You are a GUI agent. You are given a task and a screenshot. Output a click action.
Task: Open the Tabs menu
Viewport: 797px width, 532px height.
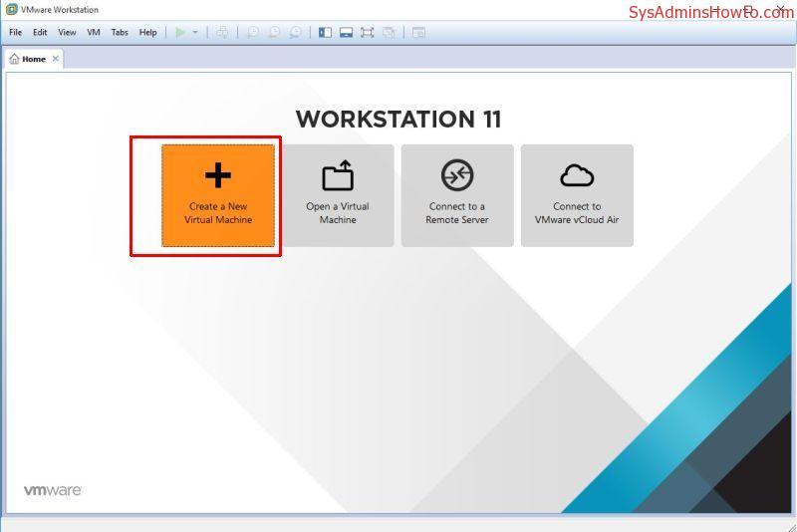coord(120,33)
